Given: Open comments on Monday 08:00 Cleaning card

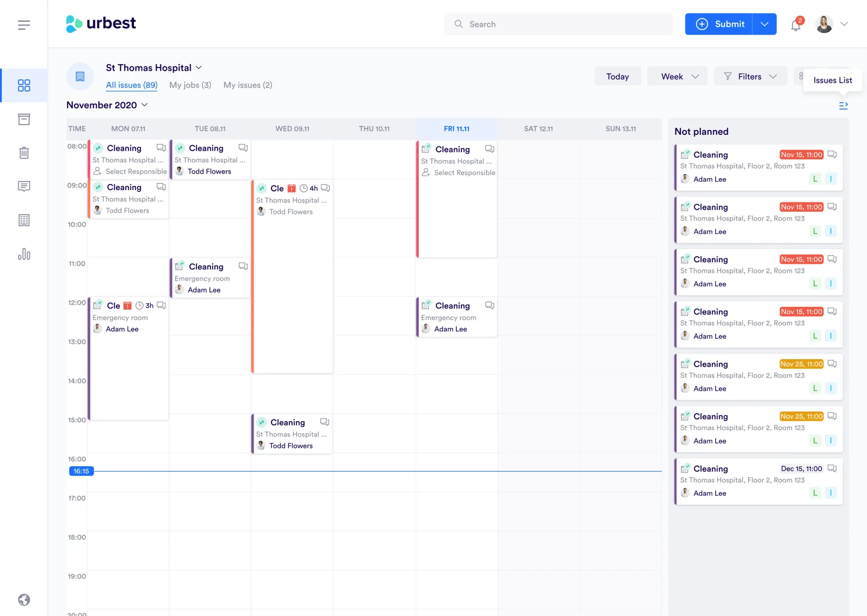Looking at the screenshot, I should click(161, 148).
